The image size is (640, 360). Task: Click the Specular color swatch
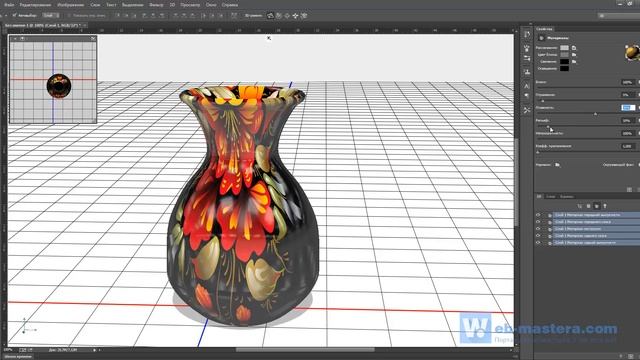564,55
